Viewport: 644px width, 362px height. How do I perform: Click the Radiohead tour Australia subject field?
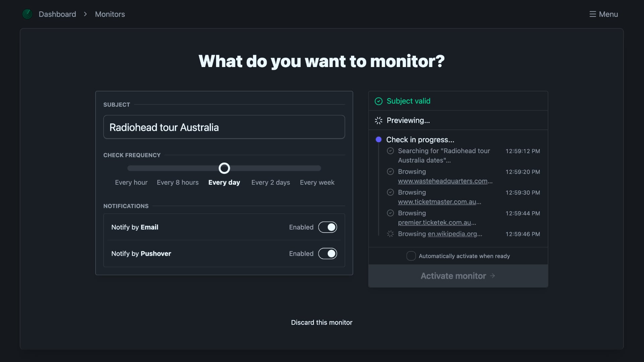(224, 127)
